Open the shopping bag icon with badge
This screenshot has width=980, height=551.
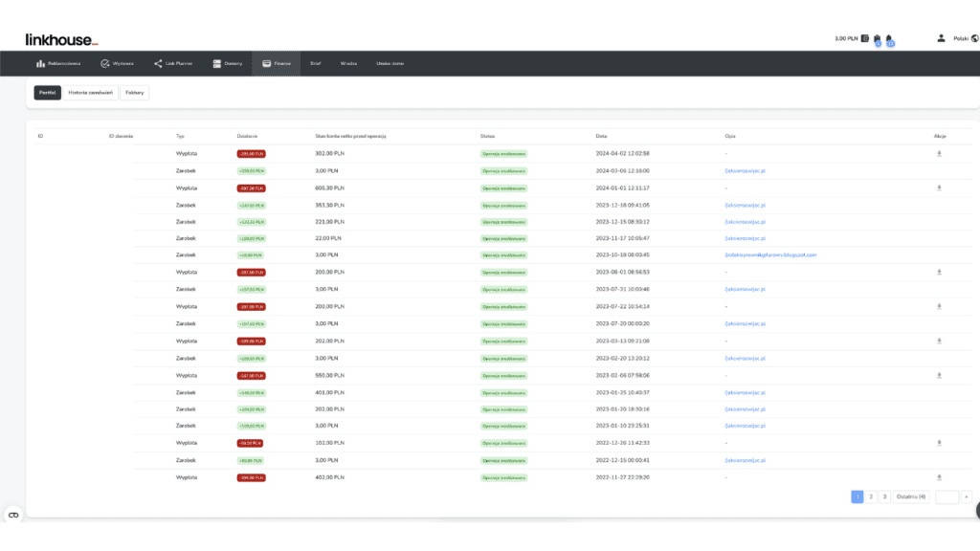click(x=878, y=39)
